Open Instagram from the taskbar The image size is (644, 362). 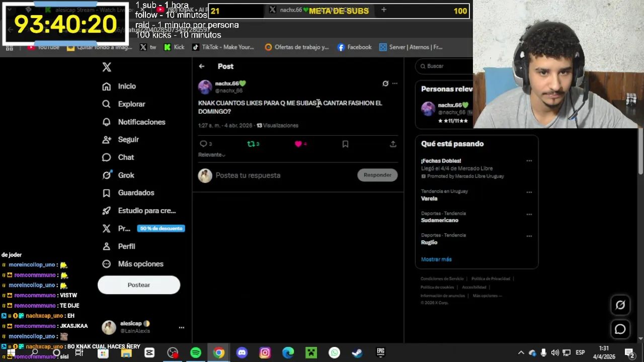pyautogui.click(x=265, y=353)
